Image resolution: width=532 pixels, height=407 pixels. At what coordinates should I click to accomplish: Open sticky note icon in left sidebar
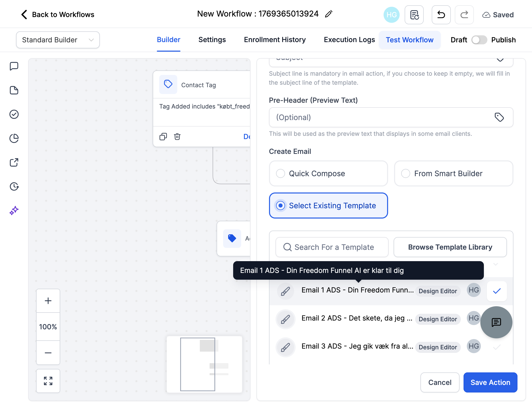point(14,90)
